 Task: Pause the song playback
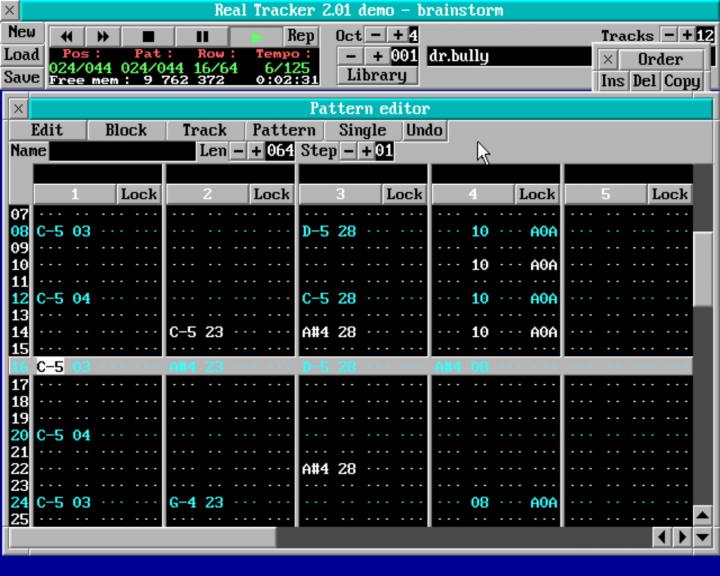coord(203,36)
